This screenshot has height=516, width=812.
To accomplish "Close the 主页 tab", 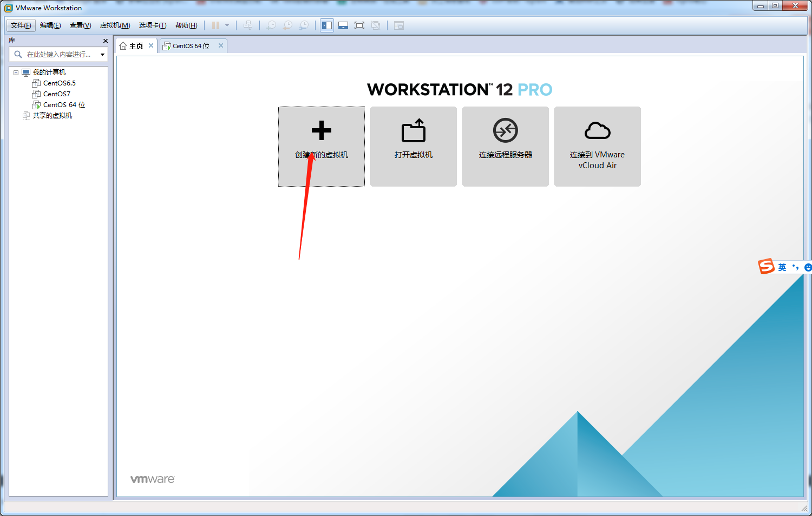I will (x=151, y=45).
